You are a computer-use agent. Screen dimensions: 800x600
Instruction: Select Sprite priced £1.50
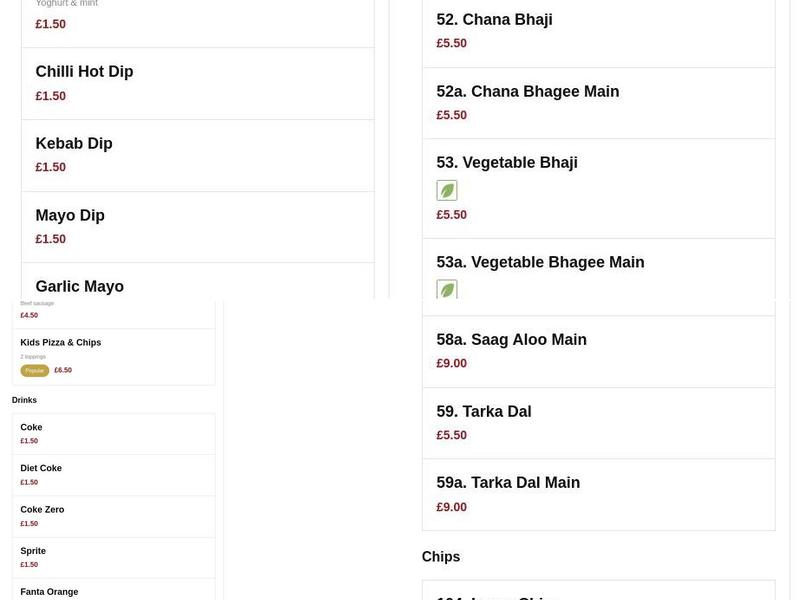click(33, 550)
